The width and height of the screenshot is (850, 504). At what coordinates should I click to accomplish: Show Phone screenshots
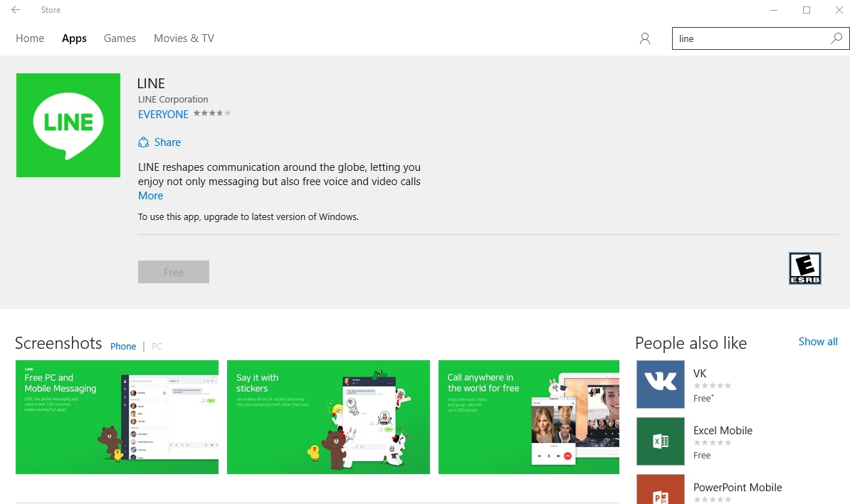123,346
